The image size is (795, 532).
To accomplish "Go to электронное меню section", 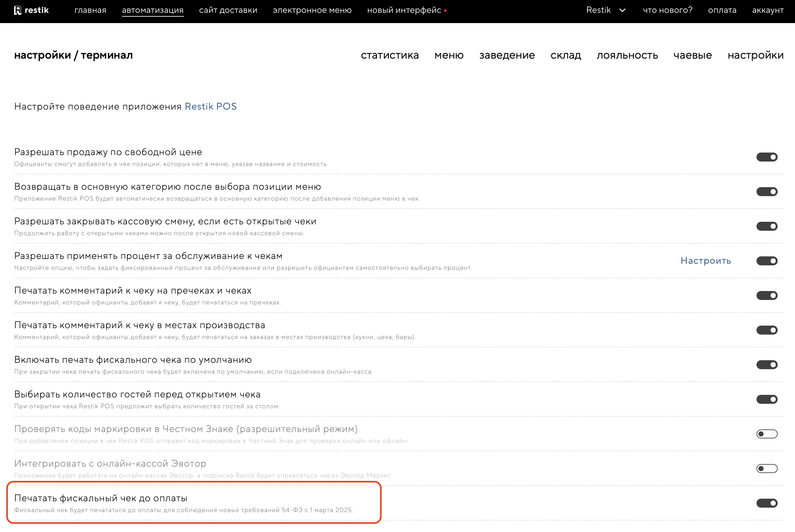I will pyautogui.click(x=312, y=11).
